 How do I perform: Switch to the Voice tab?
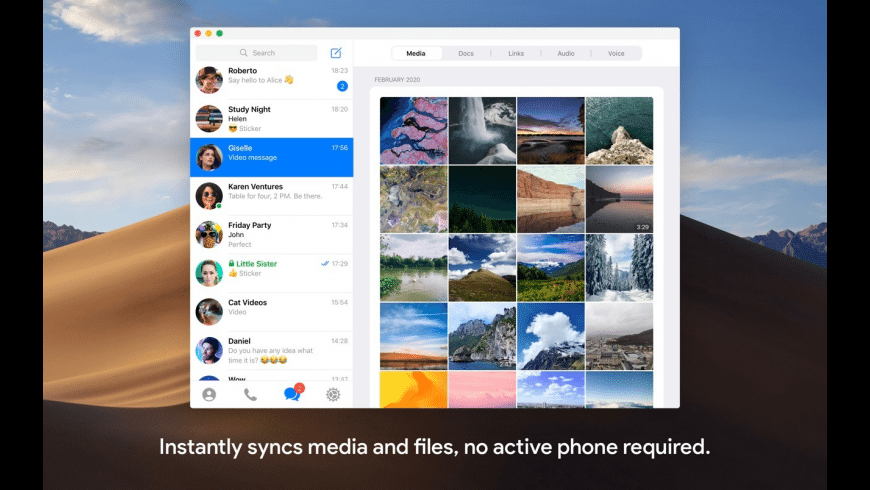pos(616,53)
